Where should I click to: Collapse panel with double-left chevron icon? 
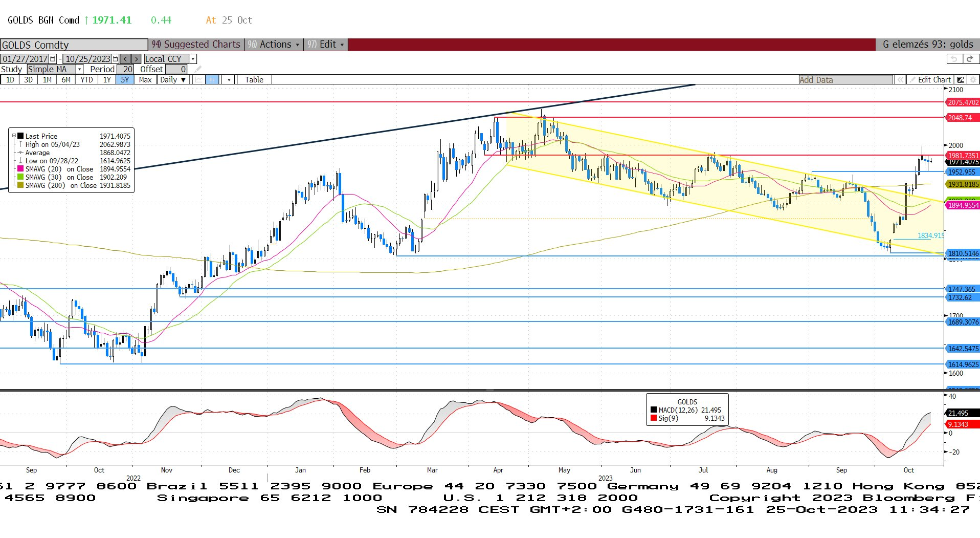pos(900,80)
